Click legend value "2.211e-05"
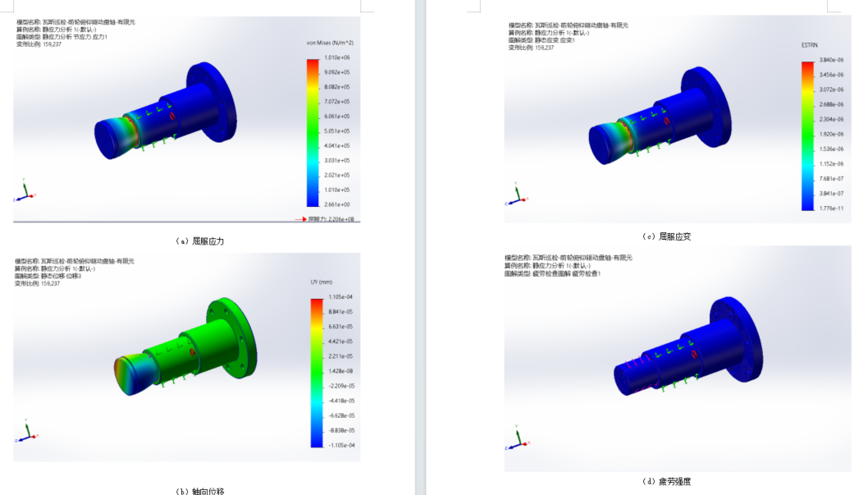 340,356
